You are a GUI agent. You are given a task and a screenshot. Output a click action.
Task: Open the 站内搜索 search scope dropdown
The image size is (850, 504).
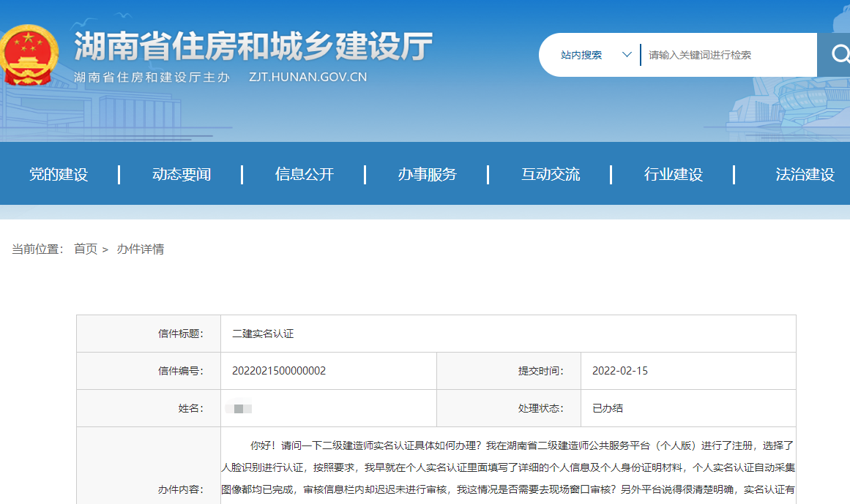coord(582,54)
